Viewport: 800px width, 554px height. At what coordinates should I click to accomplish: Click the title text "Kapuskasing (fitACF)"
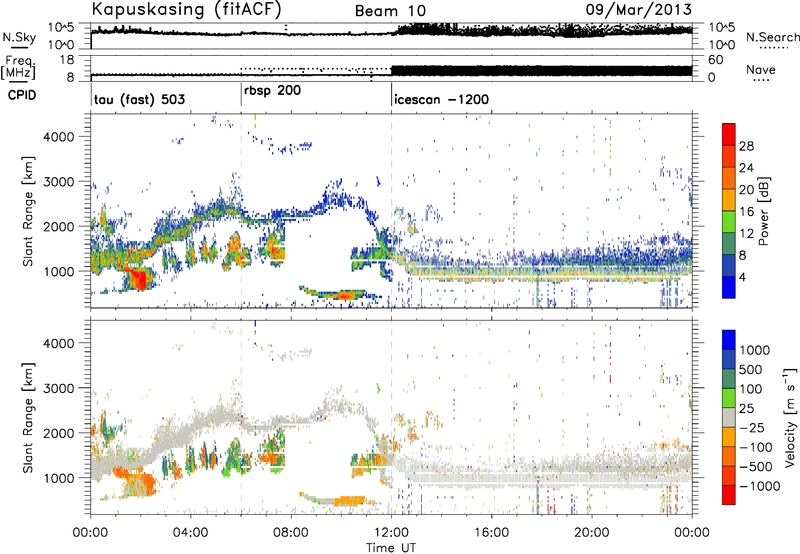click(186, 9)
